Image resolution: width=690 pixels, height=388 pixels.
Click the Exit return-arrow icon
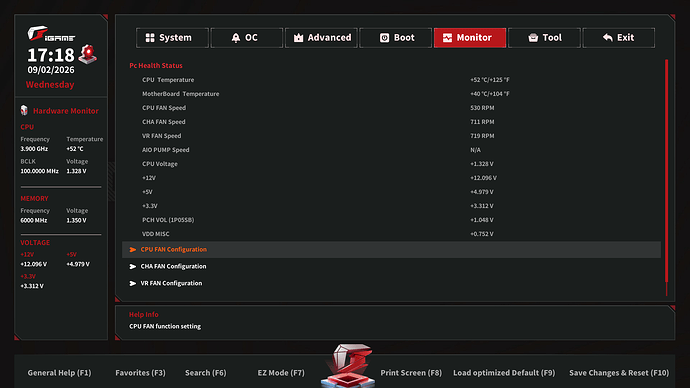tap(608, 38)
